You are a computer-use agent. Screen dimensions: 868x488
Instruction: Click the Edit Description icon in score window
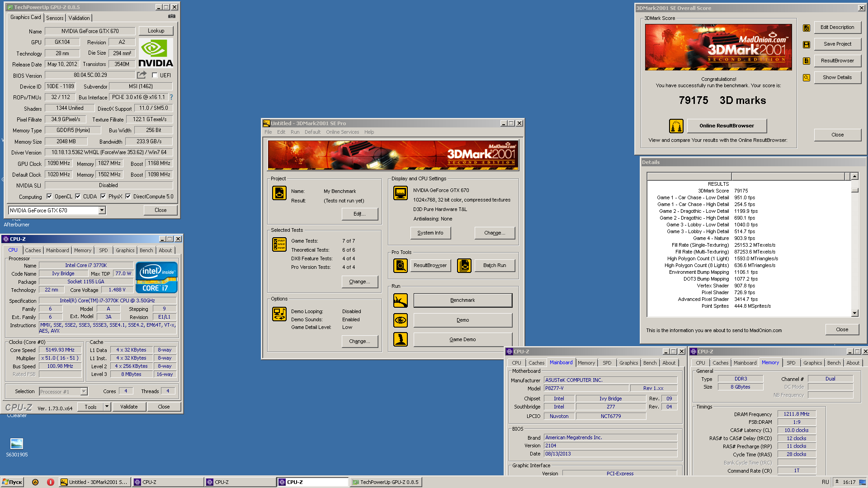pyautogui.click(x=806, y=28)
